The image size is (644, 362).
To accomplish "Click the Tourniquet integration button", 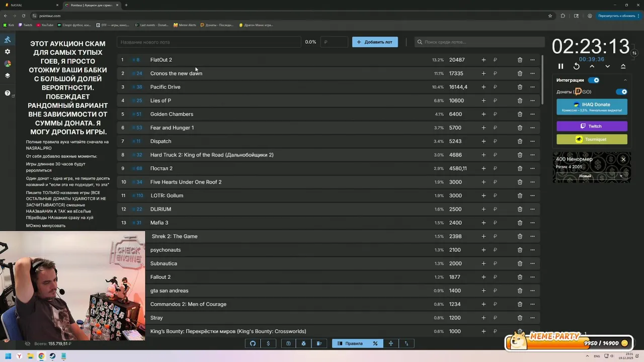I will [592, 139].
